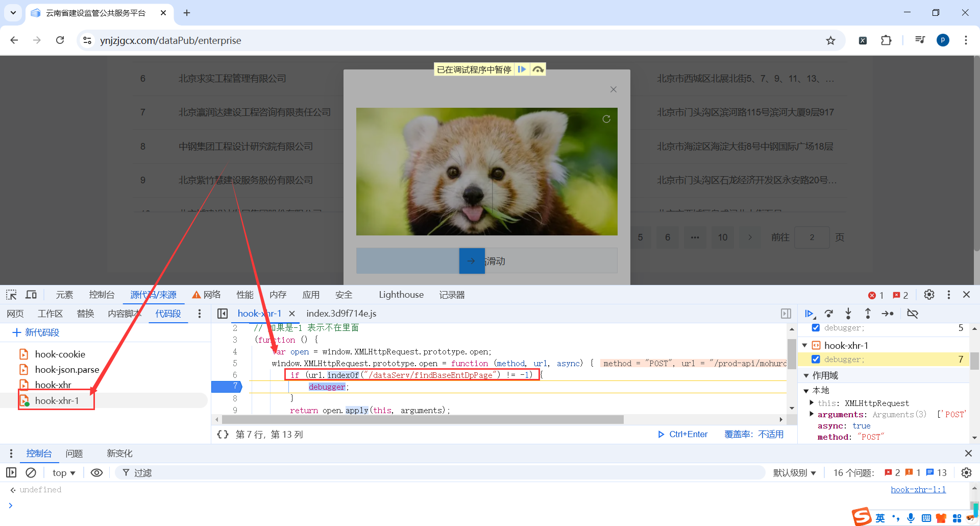Collapse the 本地 local scope
This screenshot has height=526, width=980.
(806, 391)
